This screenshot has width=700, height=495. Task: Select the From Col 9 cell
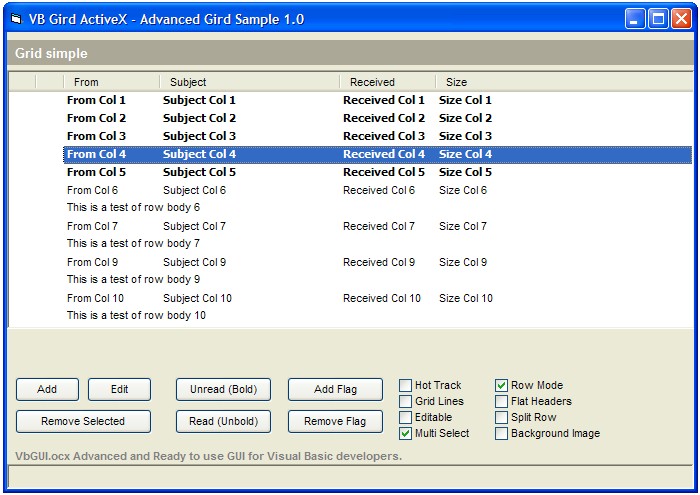(x=92, y=262)
